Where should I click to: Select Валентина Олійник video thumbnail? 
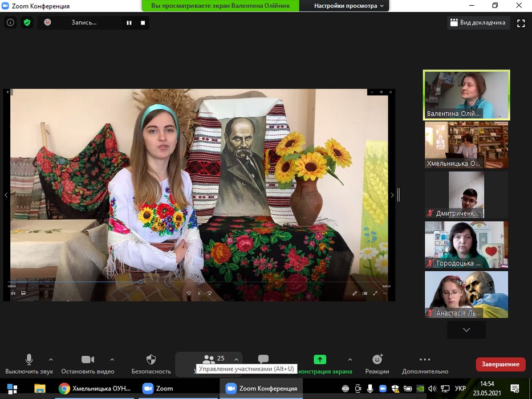click(x=466, y=95)
